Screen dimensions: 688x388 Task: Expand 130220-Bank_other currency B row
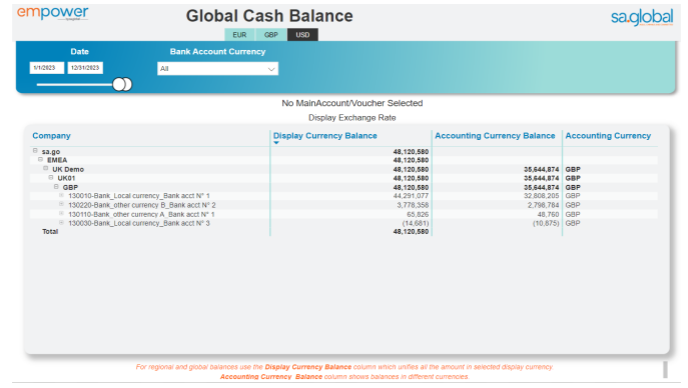(61, 205)
